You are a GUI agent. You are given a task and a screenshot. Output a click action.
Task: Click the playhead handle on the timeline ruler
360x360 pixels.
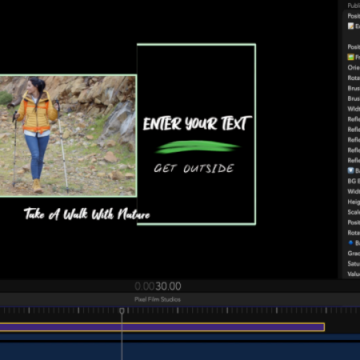122,311
